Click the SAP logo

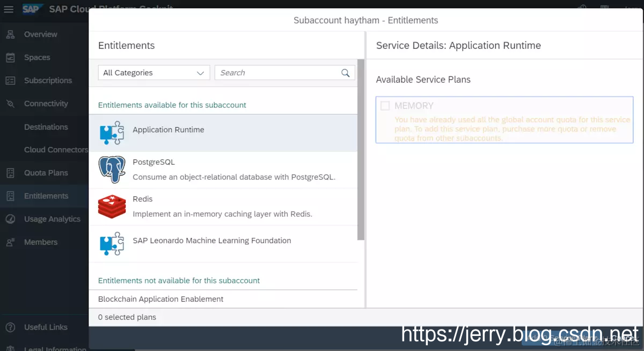(33, 9)
